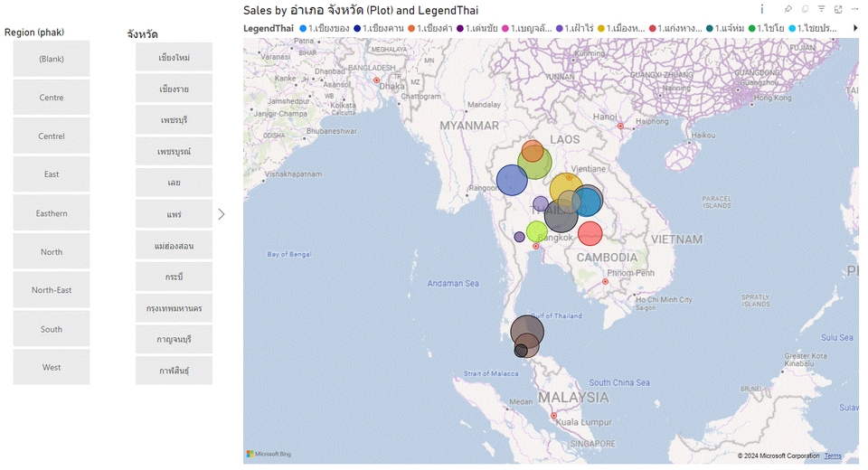Choose กาญจนบุรี in province slicer
This screenshot has height=470, width=868.
click(174, 339)
